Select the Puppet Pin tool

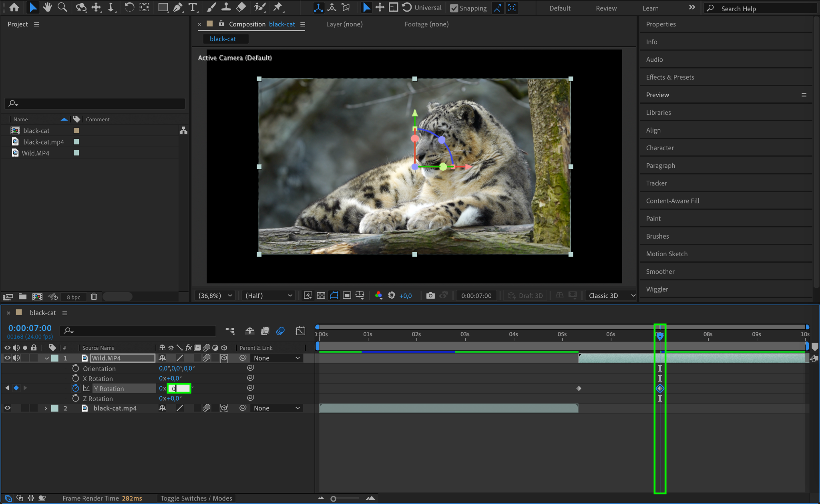[277, 7]
